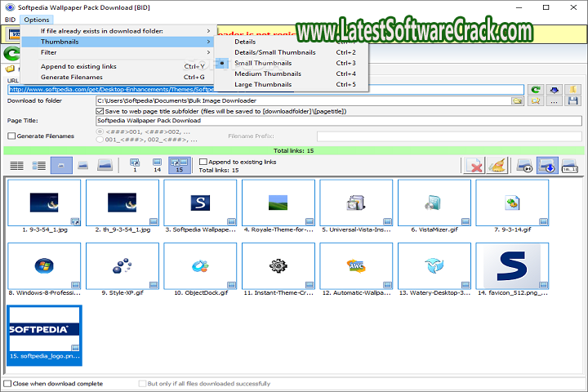
Task: Switch to Details/Small Thumbnails view icon
Action: (x=38, y=166)
